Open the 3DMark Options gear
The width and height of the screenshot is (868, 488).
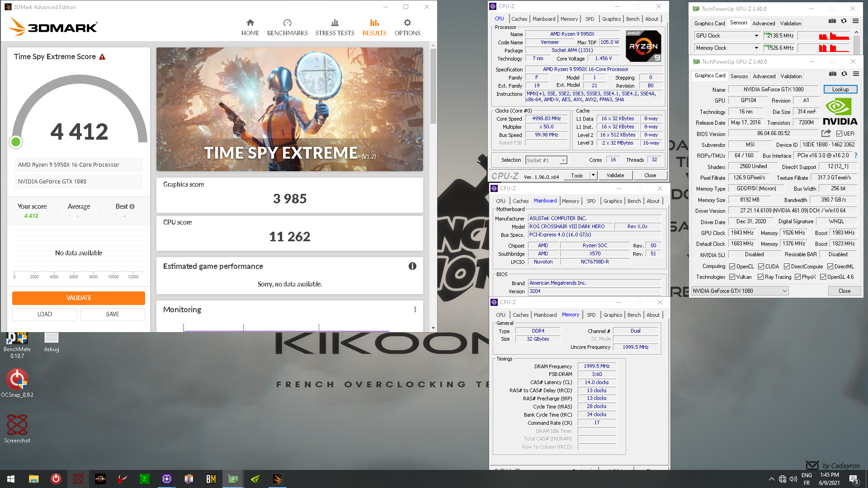tap(407, 28)
